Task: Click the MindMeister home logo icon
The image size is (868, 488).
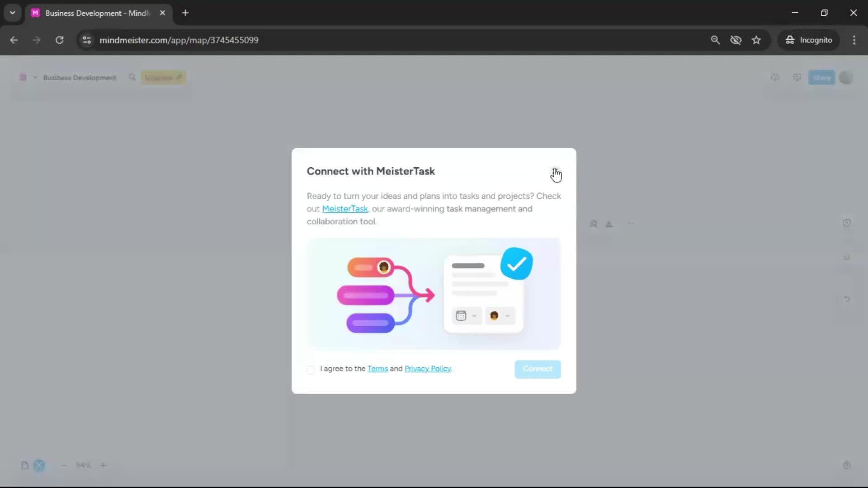Action: point(23,77)
